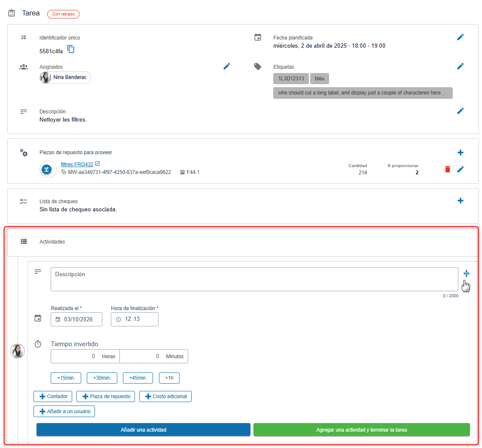Click Agregar una actividad y terminar la tarea
Screen dimensions: 482x448
coord(361,430)
